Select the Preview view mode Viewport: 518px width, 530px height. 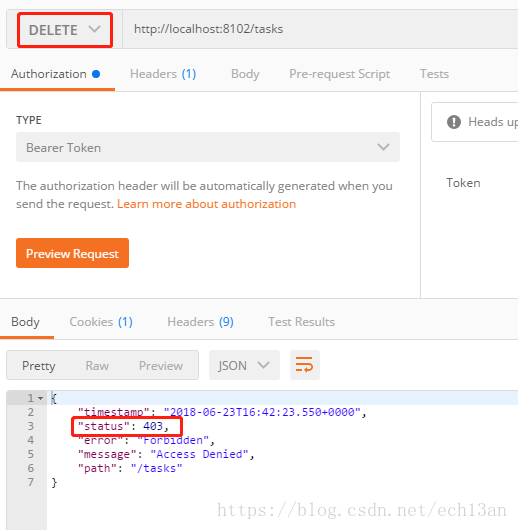(161, 366)
